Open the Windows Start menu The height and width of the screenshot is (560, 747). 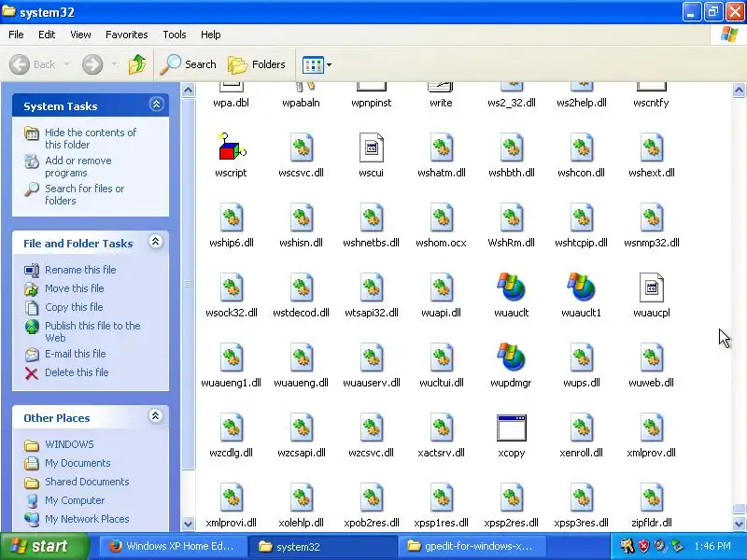pos(44,546)
